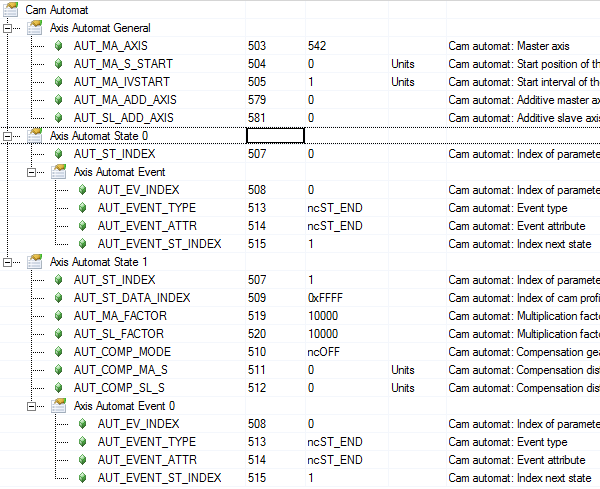Select the AUT_COMP_MODE parameter
This screenshot has height=489, width=600.
(x=122, y=351)
